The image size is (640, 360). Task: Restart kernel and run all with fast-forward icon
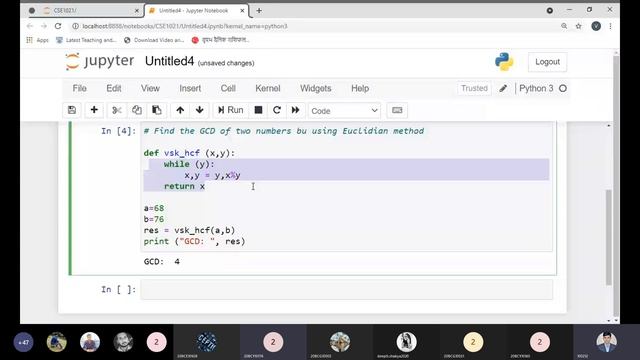tap(296, 110)
